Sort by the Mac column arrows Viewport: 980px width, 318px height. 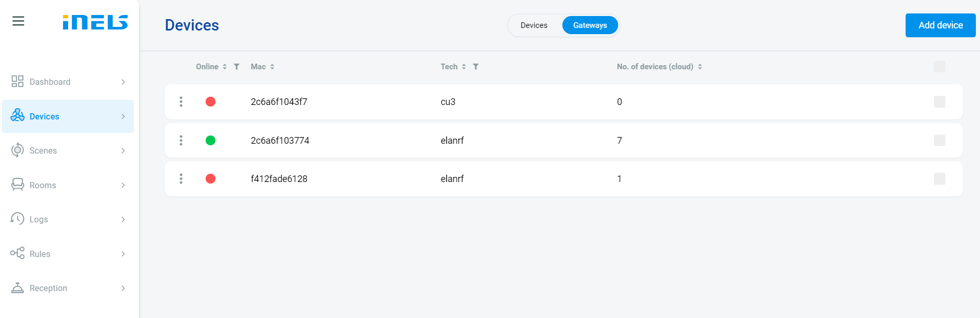click(272, 67)
